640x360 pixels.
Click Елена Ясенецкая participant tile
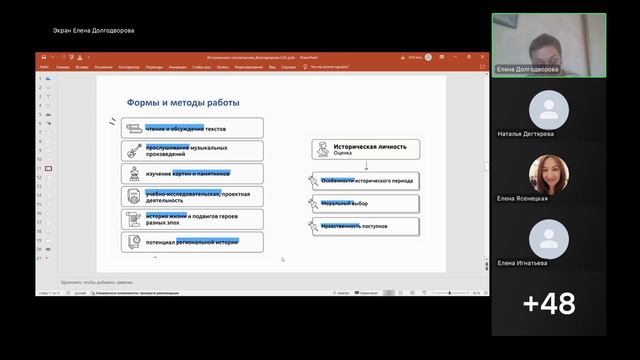point(549,174)
